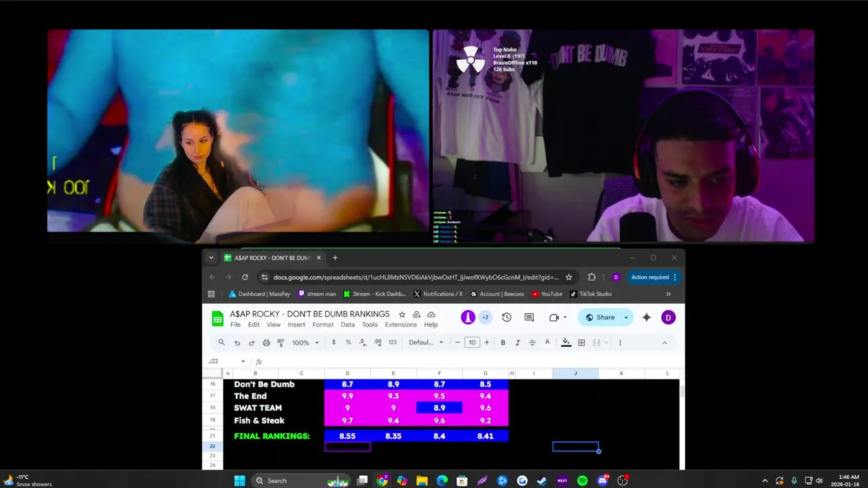
Task: Open the Data menu
Action: pos(348,325)
